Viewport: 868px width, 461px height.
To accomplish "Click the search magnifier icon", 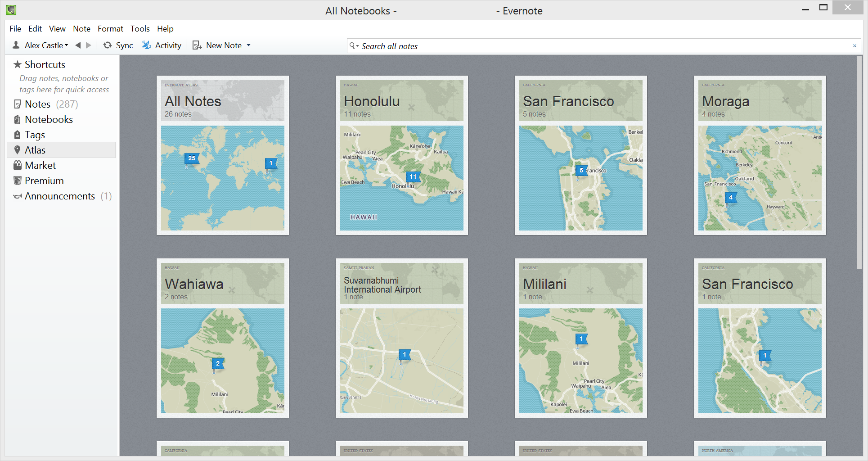I will (352, 45).
